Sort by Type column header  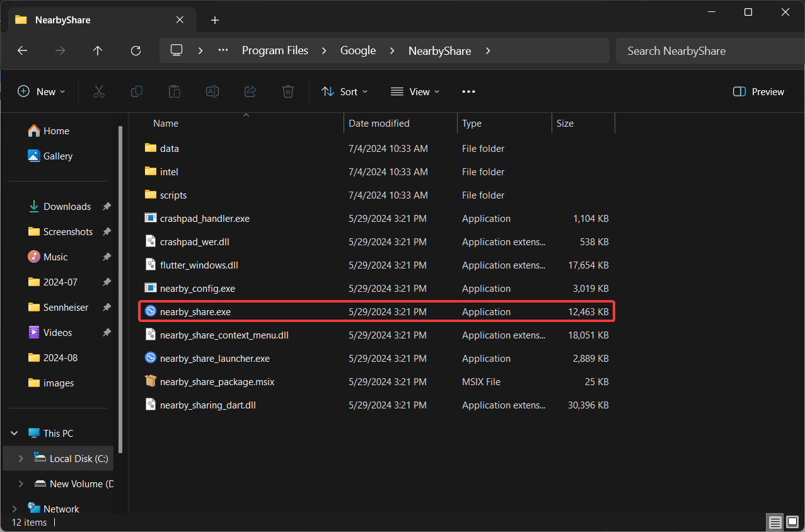tap(472, 124)
